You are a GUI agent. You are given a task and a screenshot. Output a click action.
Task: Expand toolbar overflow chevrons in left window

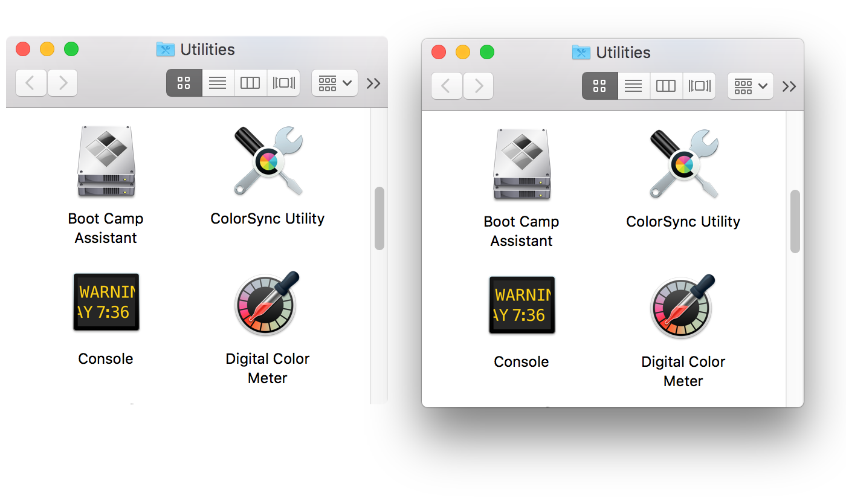pos(373,83)
